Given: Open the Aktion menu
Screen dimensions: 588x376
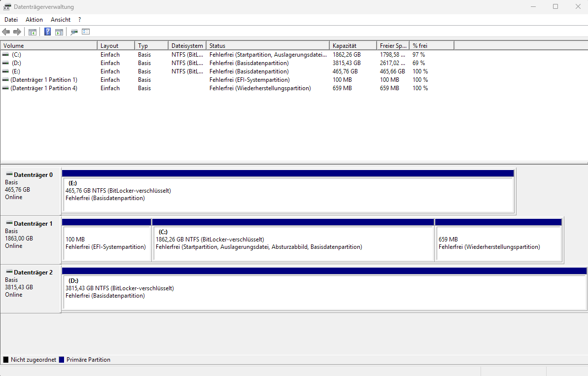Looking at the screenshot, I should tap(34, 19).
